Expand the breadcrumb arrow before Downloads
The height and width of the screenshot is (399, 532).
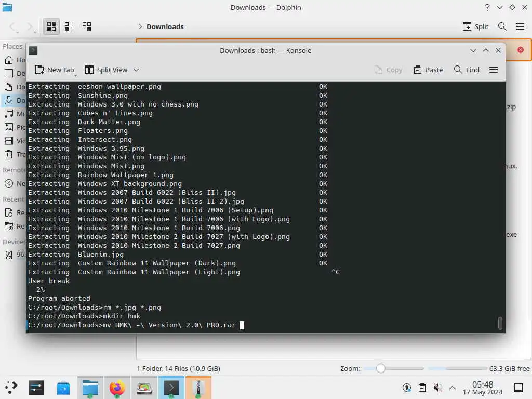pyautogui.click(x=140, y=26)
